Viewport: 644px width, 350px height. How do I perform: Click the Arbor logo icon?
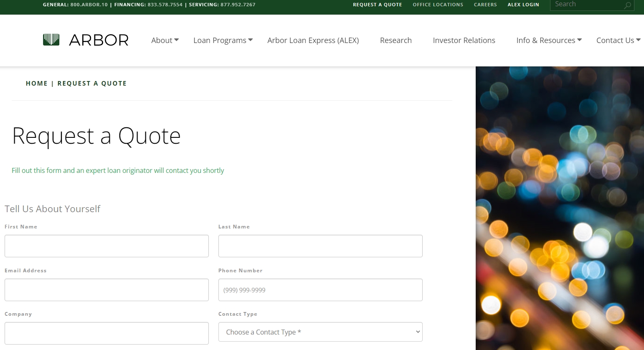pyautogui.click(x=51, y=40)
